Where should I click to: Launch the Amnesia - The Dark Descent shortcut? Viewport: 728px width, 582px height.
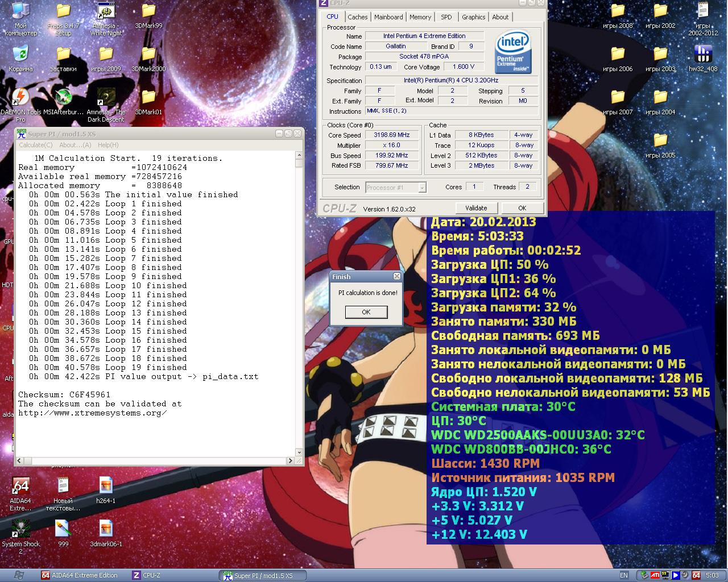pyautogui.click(x=106, y=105)
